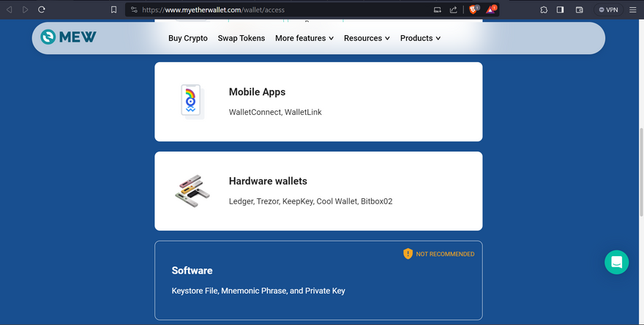Viewport: 644px width, 325px height.
Task: Reload the page with refresh button
Action: click(42, 10)
